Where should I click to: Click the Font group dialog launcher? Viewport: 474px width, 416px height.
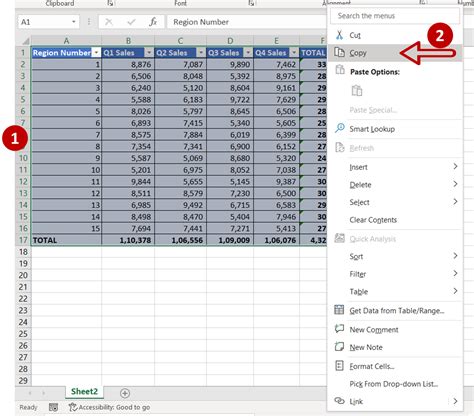point(251,3)
